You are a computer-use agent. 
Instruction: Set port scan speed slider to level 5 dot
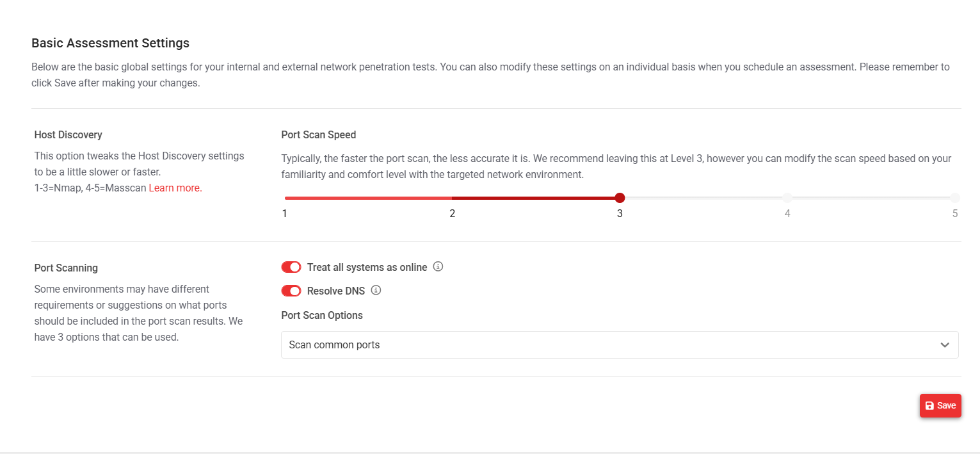pos(954,198)
